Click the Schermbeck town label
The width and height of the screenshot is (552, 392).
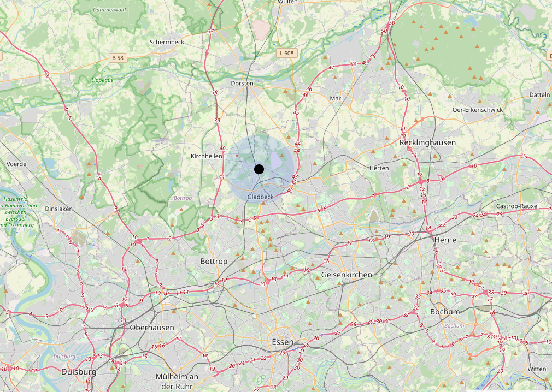click(167, 42)
